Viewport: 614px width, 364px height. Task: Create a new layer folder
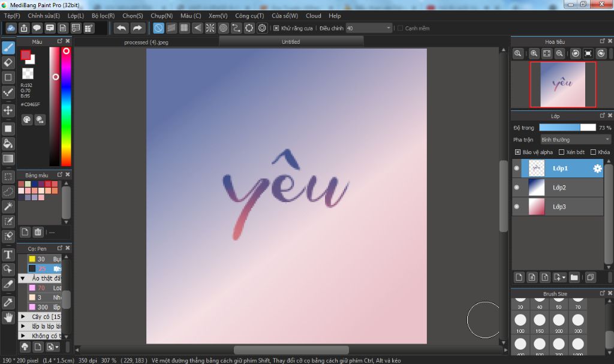(x=574, y=278)
